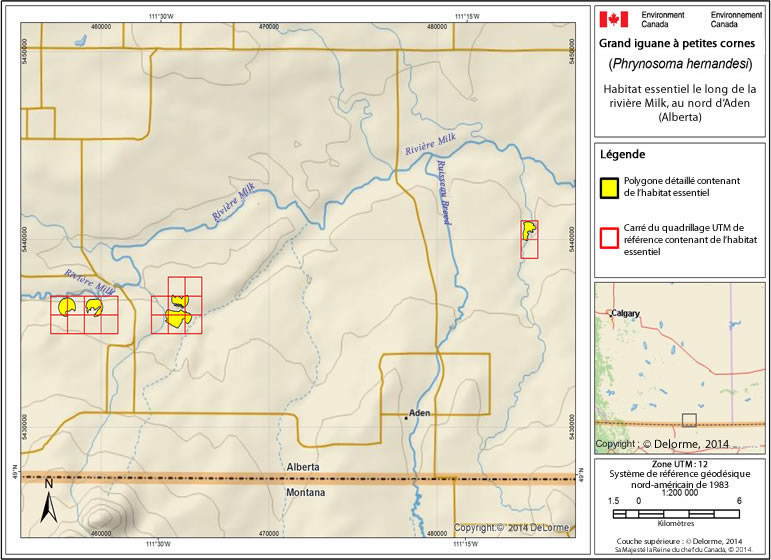Viewport: 771px width, 560px height.
Task: Click the study area rectangle on inset map
Action: pos(689,420)
